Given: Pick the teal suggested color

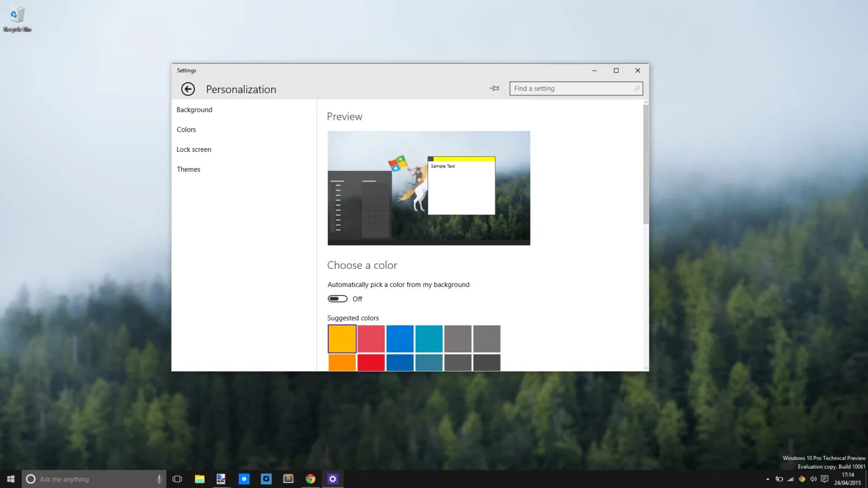Looking at the screenshot, I should (429, 339).
